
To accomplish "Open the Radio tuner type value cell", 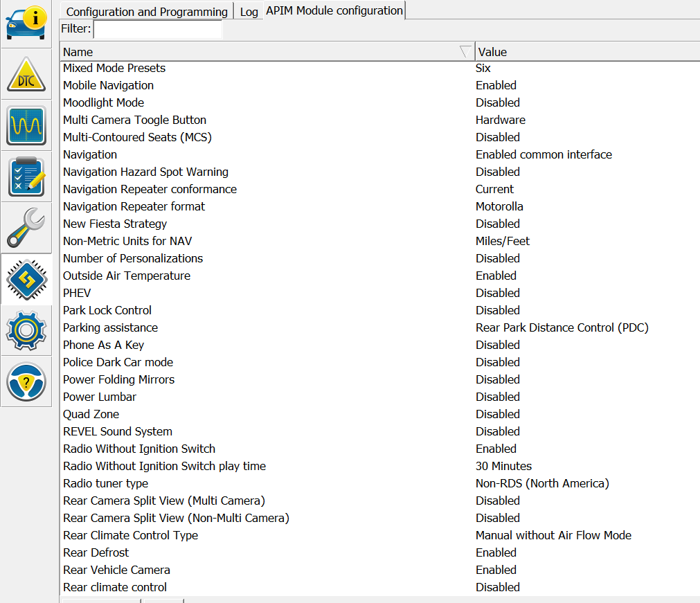I will 542,483.
